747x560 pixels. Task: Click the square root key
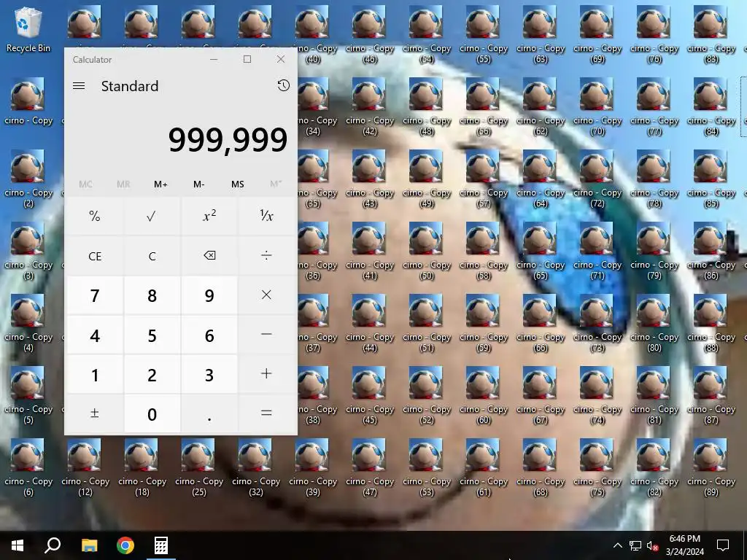pyautogui.click(x=152, y=217)
